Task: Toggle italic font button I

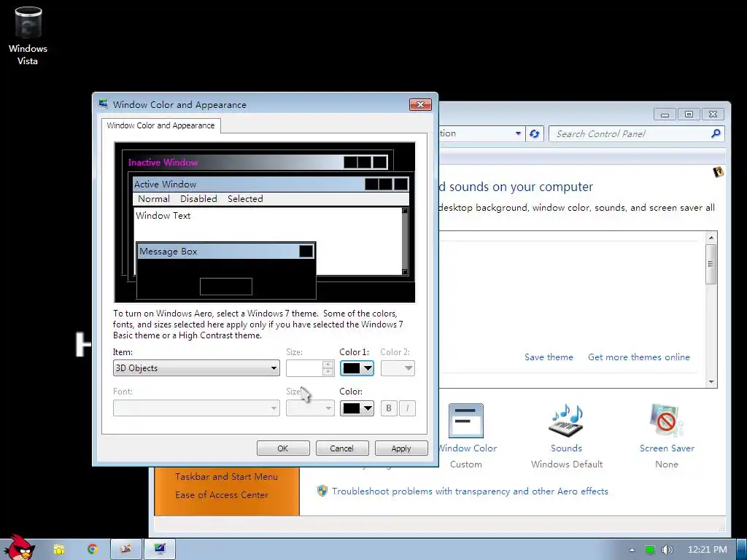Action: (x=407, y=408)
